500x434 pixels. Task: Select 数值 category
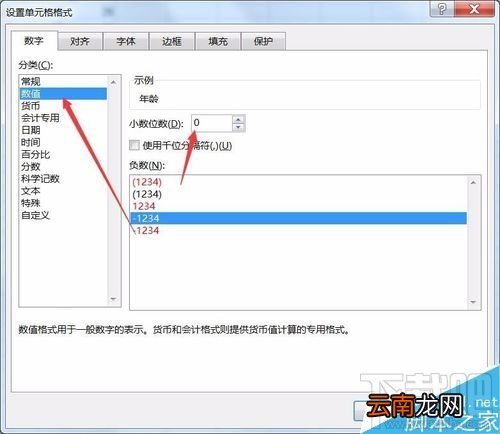click(63, 94)
